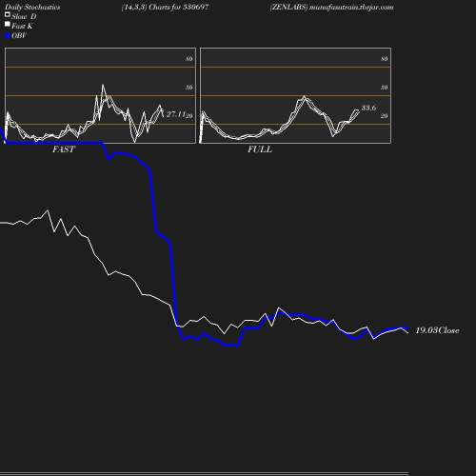
Task: Click the 27.11 value in FAST chart
Action: pyautogui.click(x=176, y=114)
